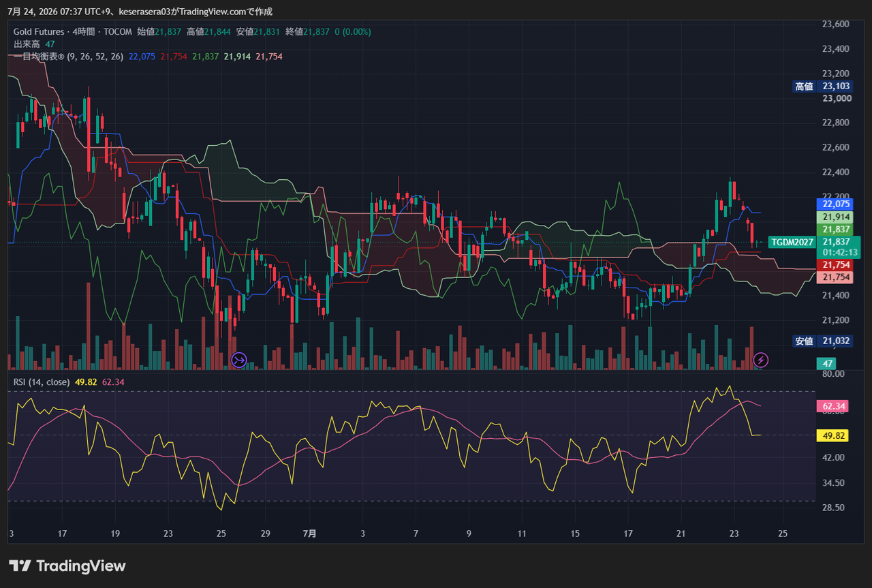This screenshot has width=872, height=588.
Task: Click pink 21,754 price axis label
Action: (x=836, y=277)
